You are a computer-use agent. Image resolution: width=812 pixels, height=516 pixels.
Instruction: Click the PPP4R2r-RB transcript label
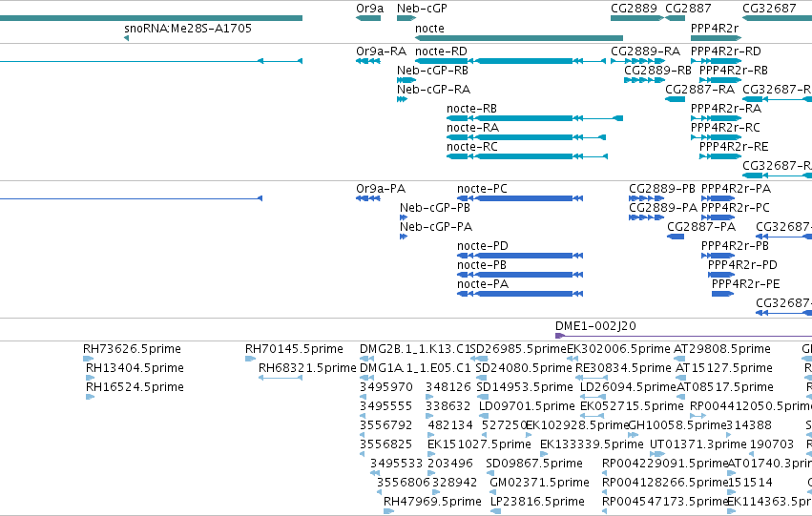[734, 71]
